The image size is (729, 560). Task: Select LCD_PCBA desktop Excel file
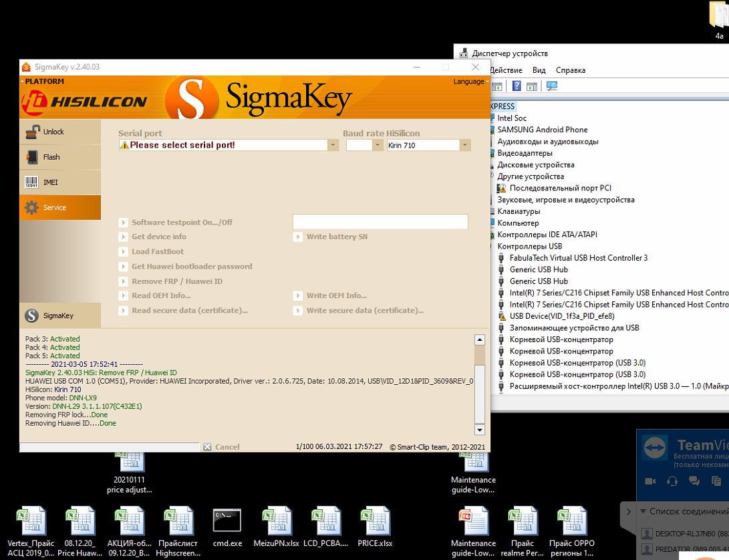325,527
